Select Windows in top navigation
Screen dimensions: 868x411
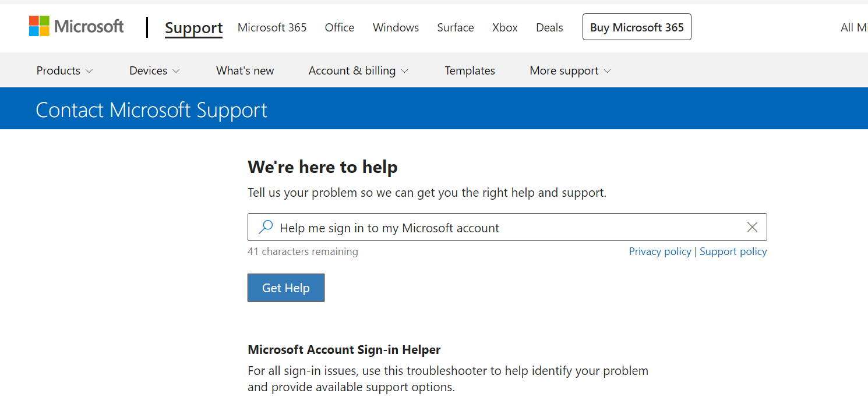(x=396, y=27)
